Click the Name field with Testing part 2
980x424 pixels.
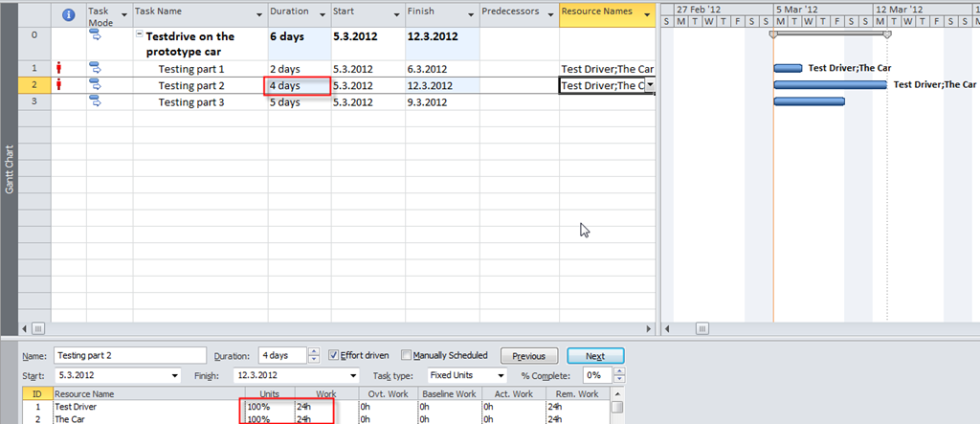(128, 355)
